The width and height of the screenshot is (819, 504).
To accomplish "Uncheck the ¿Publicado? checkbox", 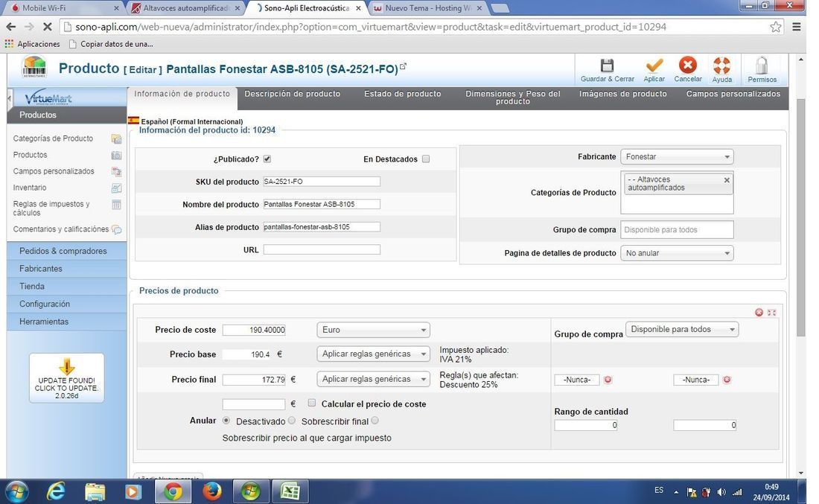I will point(267,159).
